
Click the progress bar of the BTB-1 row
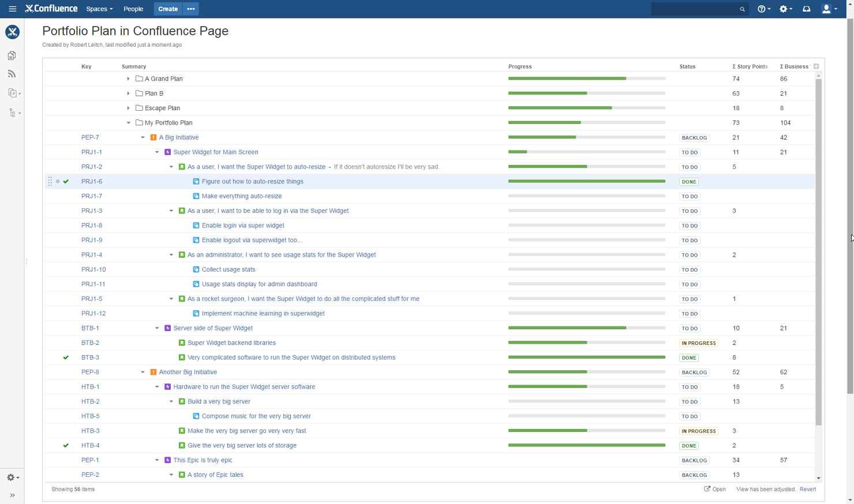point(586,328)
